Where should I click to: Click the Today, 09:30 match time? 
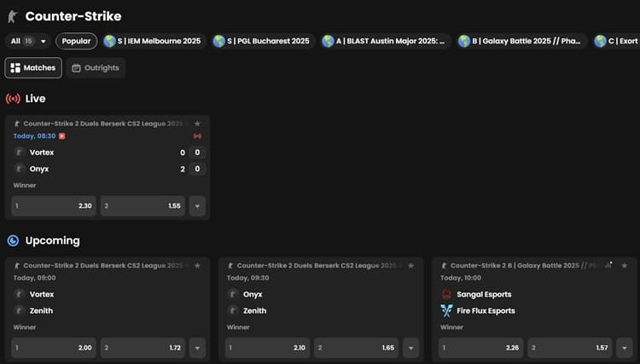pyautogui.click(x=247, y=278)
